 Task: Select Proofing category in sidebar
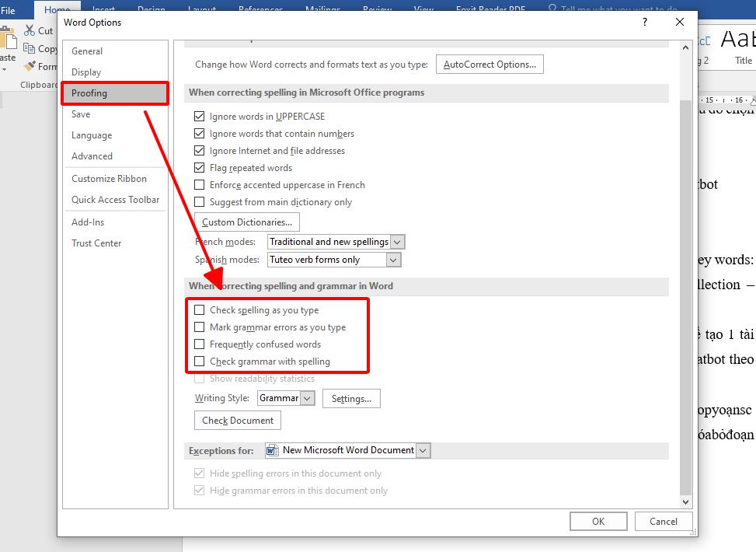[115, 93]
